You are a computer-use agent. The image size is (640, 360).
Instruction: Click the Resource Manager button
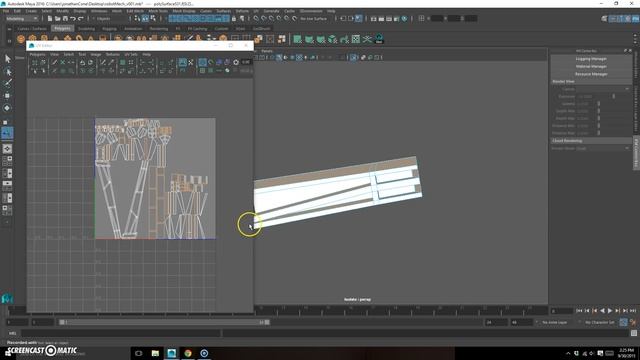coord(591,74)
